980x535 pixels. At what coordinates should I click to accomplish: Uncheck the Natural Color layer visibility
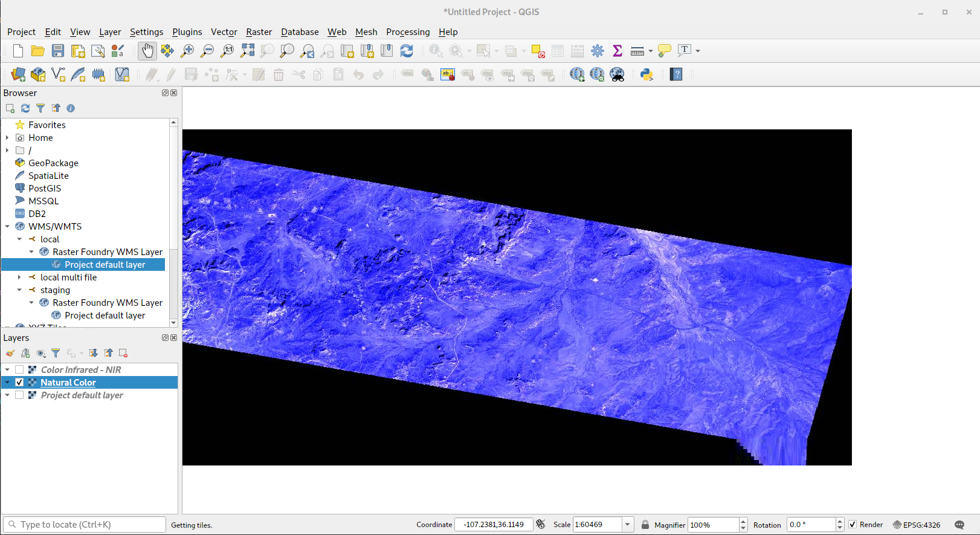tap(19, 383)
